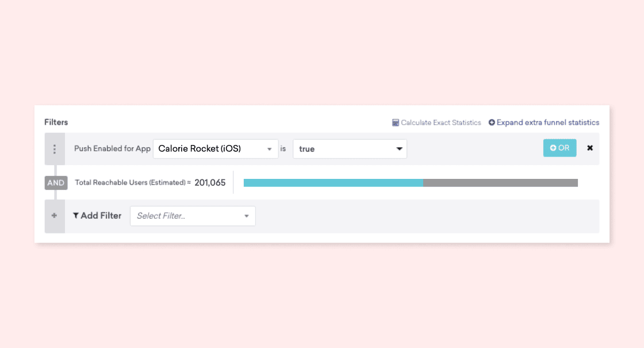This screenshot has width=644, height=348.
Task: Click the gray portion of reachable users bar
Action: (x=500, y=183)
